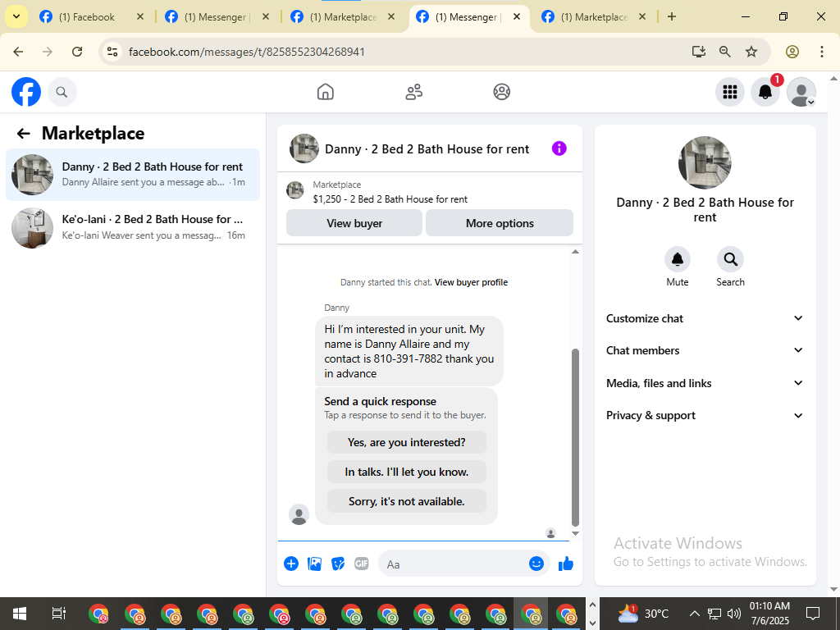Switch to the last (1) Marketplace tab
This screenshot has width=840, height=630.
(594, 17)
